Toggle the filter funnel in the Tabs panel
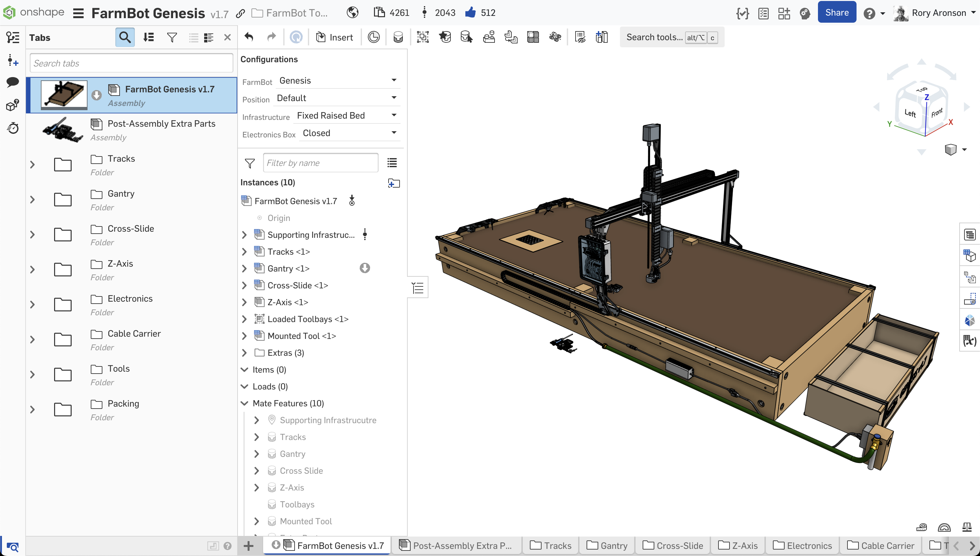The height and width of the screenshot is (556, 980). click(x=171, y=37)
